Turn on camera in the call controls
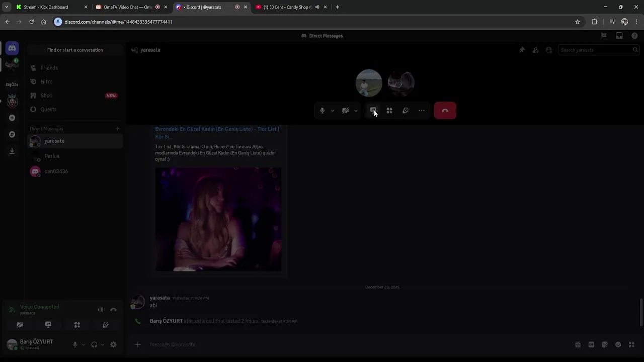Viewport: 644px width, 362px height. 346,111
